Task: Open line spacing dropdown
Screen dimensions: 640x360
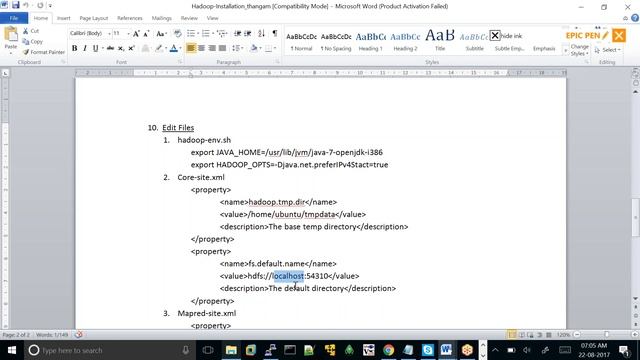Action: 238,48
